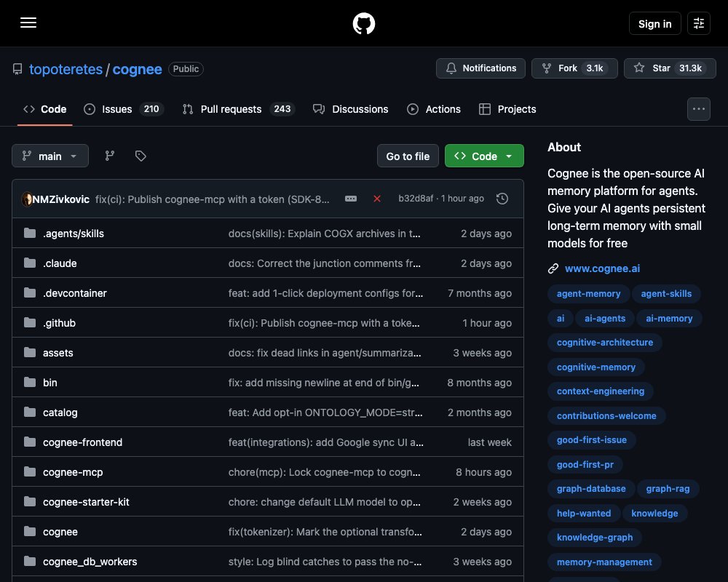Open the commit history clock icon

[x=502, y=199]
